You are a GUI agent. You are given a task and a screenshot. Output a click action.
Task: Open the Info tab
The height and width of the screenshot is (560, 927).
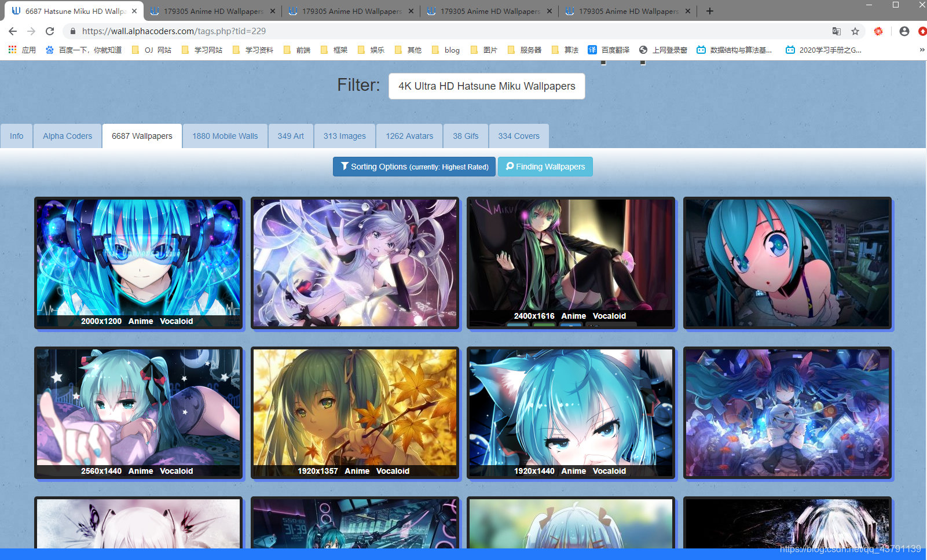[x=17, y=136]
